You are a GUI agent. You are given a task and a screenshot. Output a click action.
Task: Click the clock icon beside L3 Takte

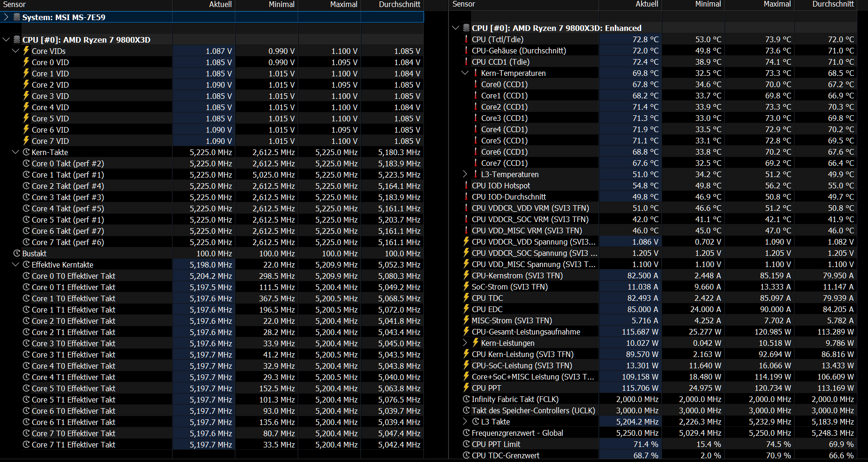point(476,422)
